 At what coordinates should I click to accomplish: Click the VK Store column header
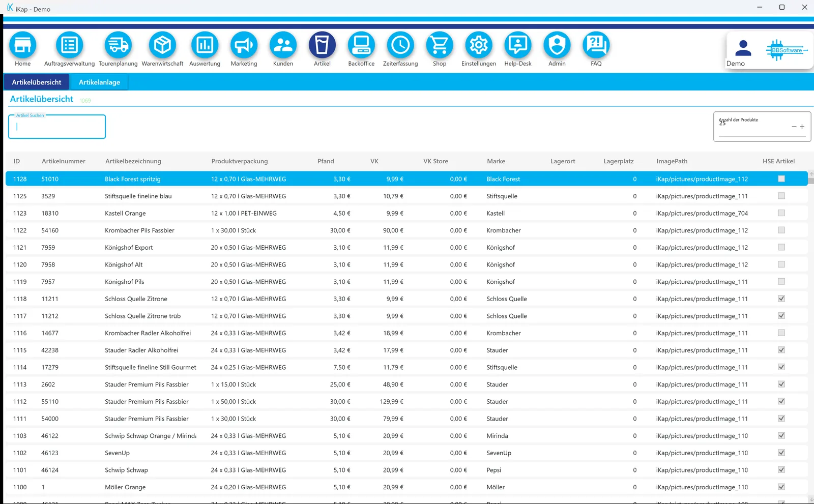[436, 161]
